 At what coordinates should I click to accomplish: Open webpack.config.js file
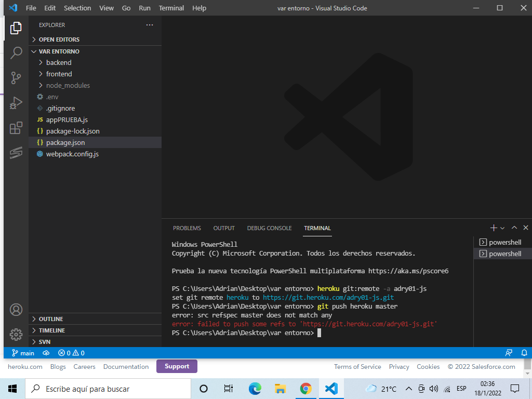point(95,154)
